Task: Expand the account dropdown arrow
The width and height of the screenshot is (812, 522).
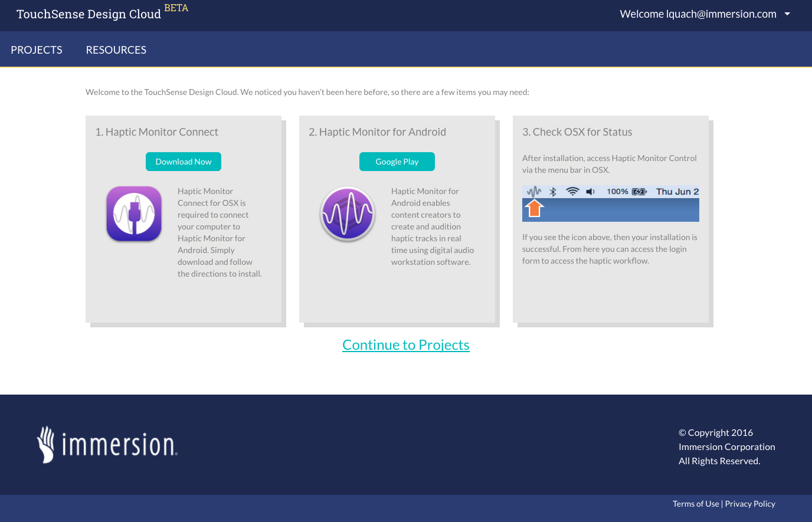Action: click(x=787, y=14)
